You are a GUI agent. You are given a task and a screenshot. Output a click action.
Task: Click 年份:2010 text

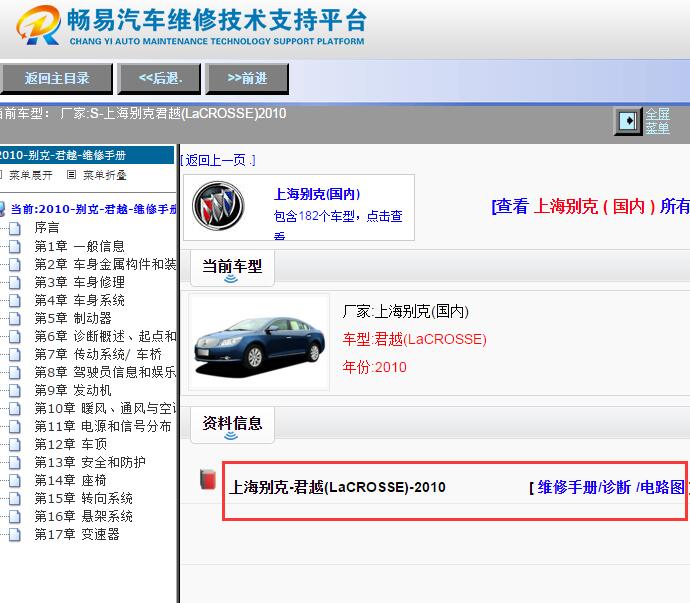pyautogui.click(x=374, y=367)
